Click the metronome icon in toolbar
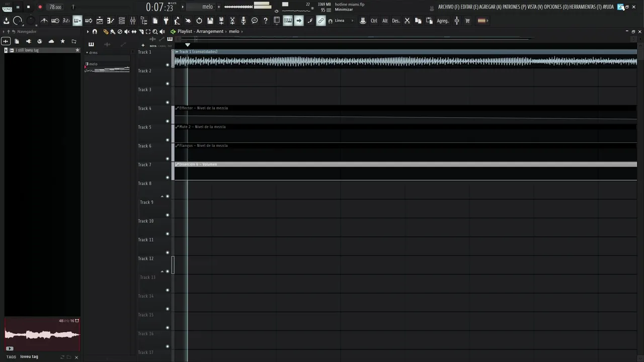This screenshot has width=644, height=362. click(x=44, y=21)
